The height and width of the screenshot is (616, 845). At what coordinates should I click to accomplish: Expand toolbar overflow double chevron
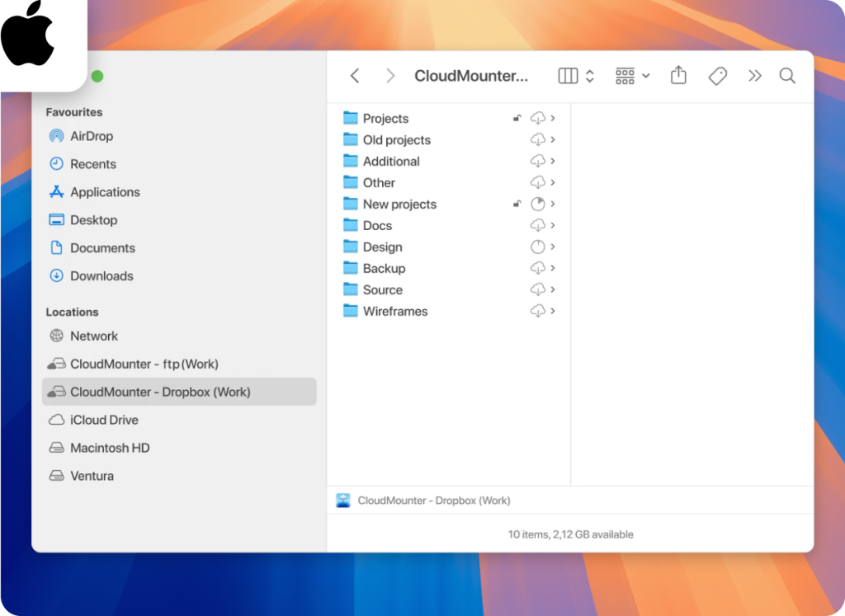[754, 76]
